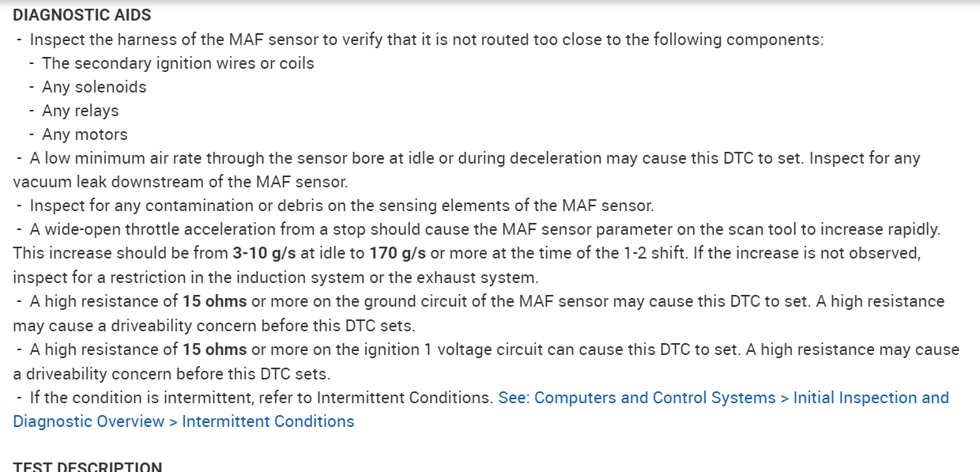980x472 pixels.
Task: Click the DIAGNOSTIC AIDS heading
Action: coord(82,15)
